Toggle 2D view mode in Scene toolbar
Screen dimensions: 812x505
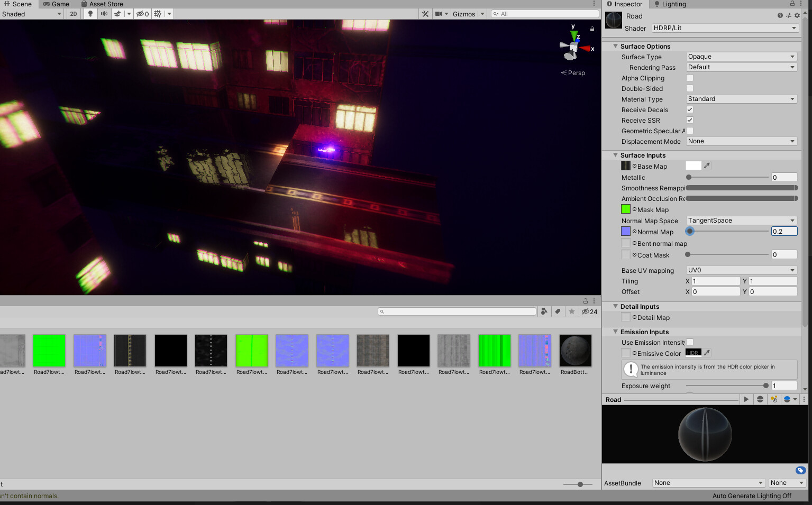coord(73,14)
